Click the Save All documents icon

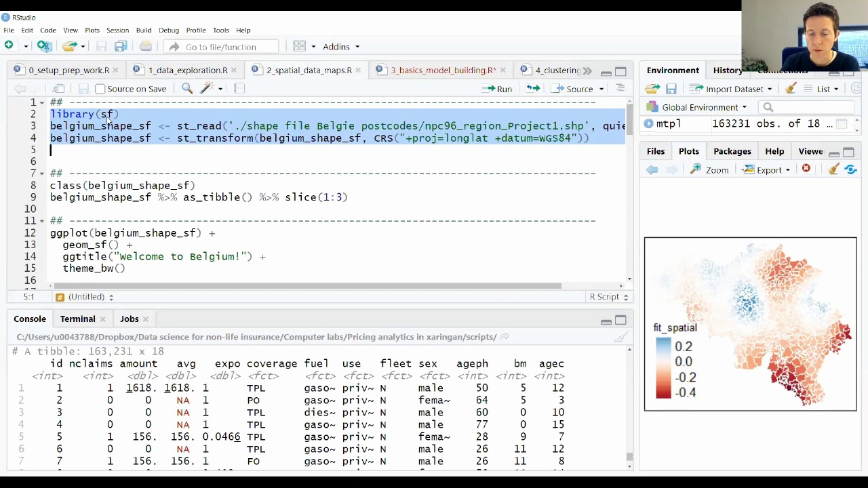click(121, 46)
